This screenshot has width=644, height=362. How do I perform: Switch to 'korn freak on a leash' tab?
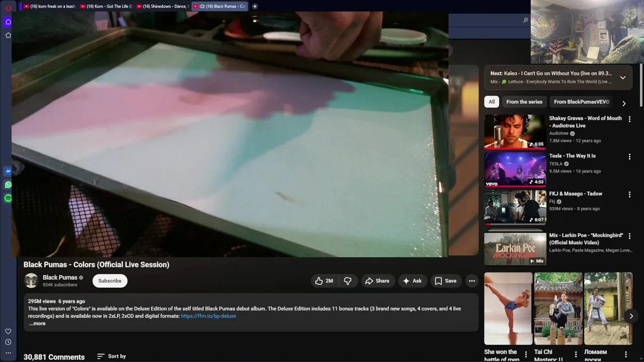click(x=49, y=7)
